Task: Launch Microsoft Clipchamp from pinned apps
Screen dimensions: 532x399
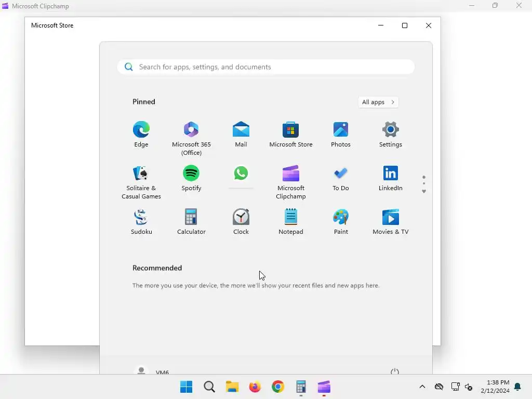Action: tap(291, 182)
